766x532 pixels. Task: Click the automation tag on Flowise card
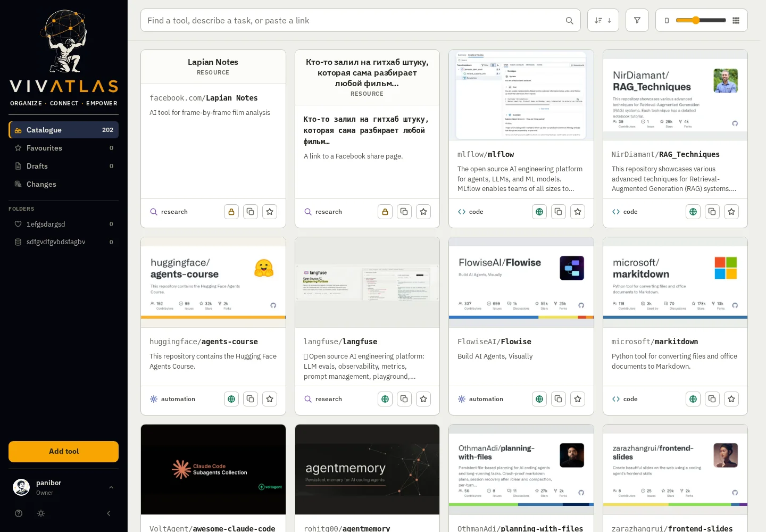pyautogui.click(x=480, y=399)
